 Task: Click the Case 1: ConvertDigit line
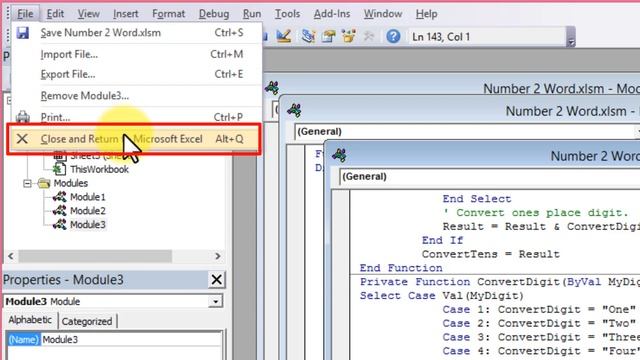[x=540, y=310]
